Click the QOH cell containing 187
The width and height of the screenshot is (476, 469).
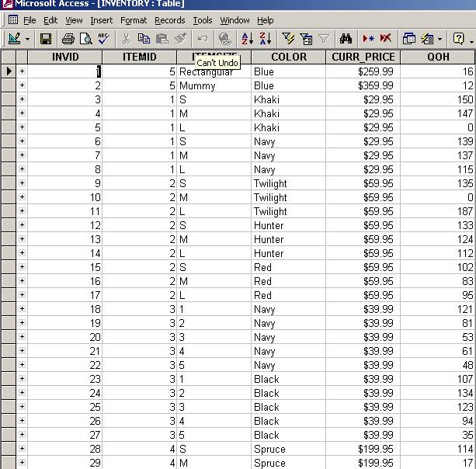(x=437, y=211)
